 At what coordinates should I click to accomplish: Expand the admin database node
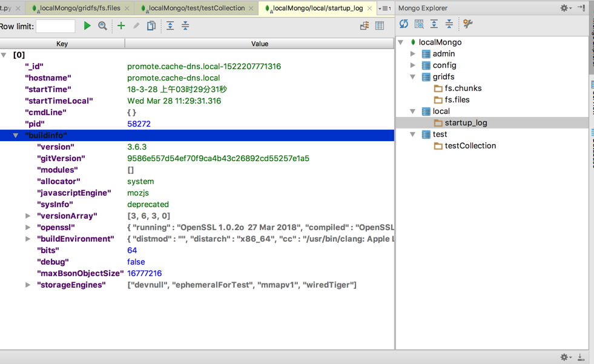[x=413, y=54]
